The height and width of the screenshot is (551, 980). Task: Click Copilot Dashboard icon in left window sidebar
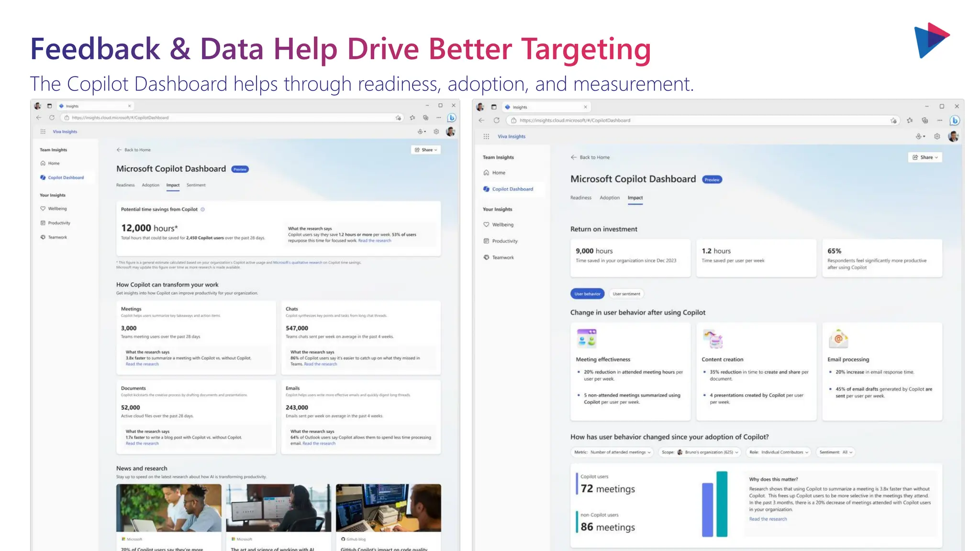[x=43, y=177]
